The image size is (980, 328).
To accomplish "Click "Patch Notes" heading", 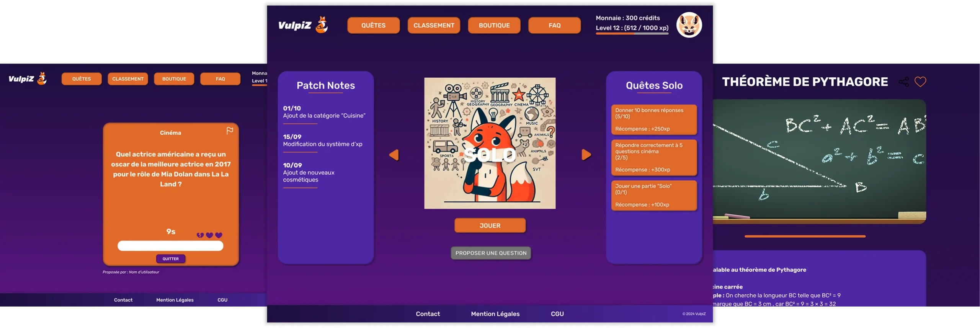I will click(325, 85).
